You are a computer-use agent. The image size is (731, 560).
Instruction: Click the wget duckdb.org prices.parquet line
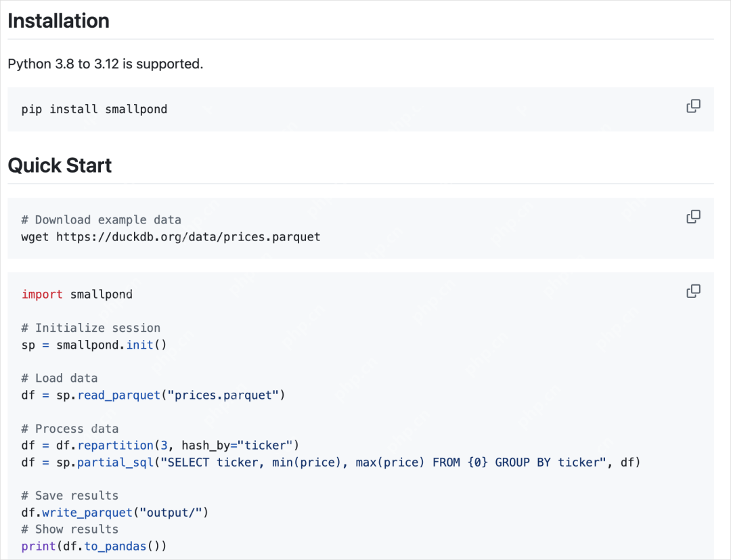click(x=171, y=237)
